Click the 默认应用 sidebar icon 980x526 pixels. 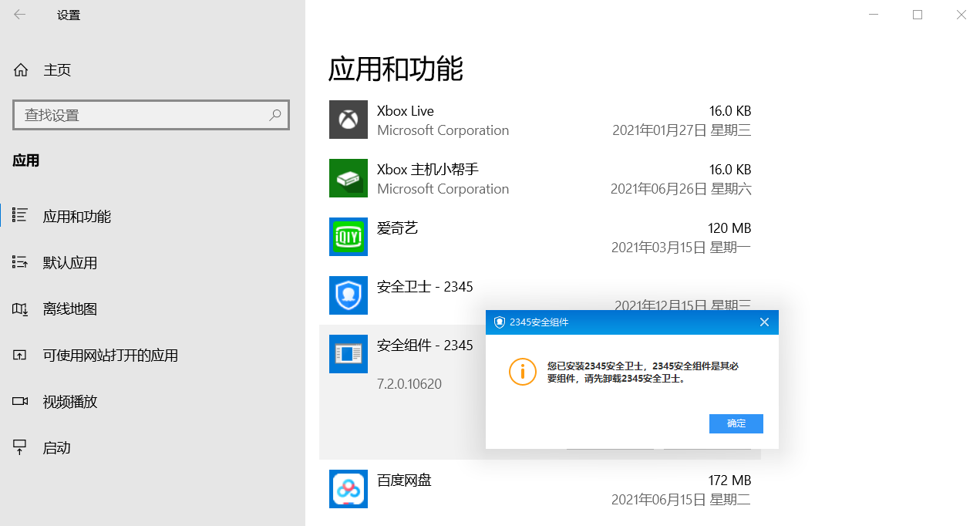click(x=21, y=262)
